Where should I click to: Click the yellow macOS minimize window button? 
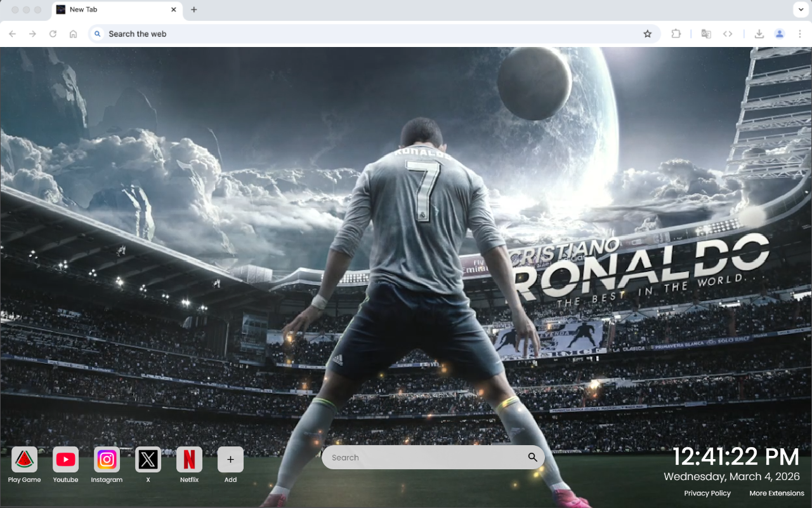[x=27, y=10]
